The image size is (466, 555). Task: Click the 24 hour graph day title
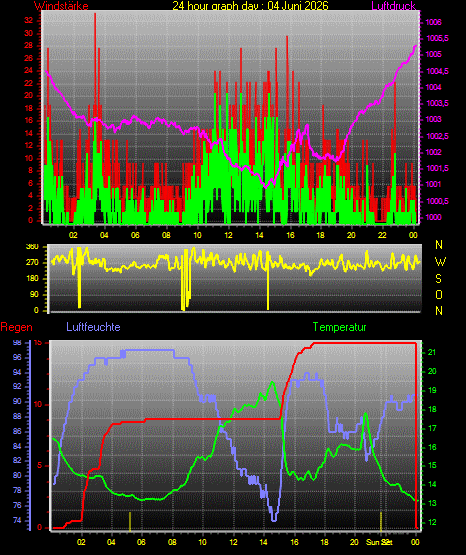pos(251,5)
